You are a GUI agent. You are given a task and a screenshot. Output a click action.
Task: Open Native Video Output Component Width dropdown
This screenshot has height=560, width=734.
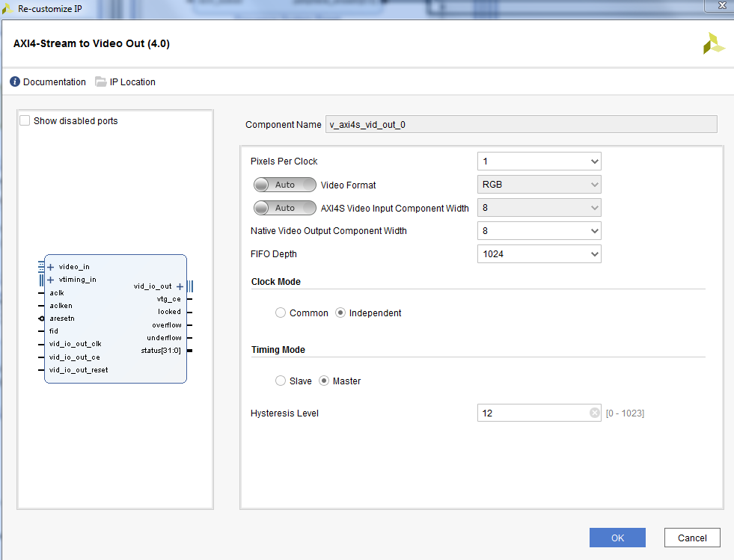pos(539,230)
